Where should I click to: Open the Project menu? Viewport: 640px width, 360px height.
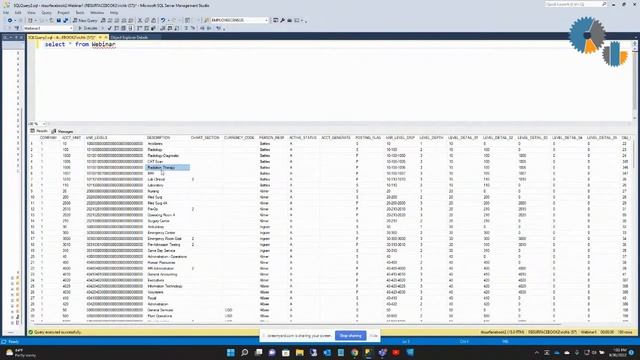(63, 13)
